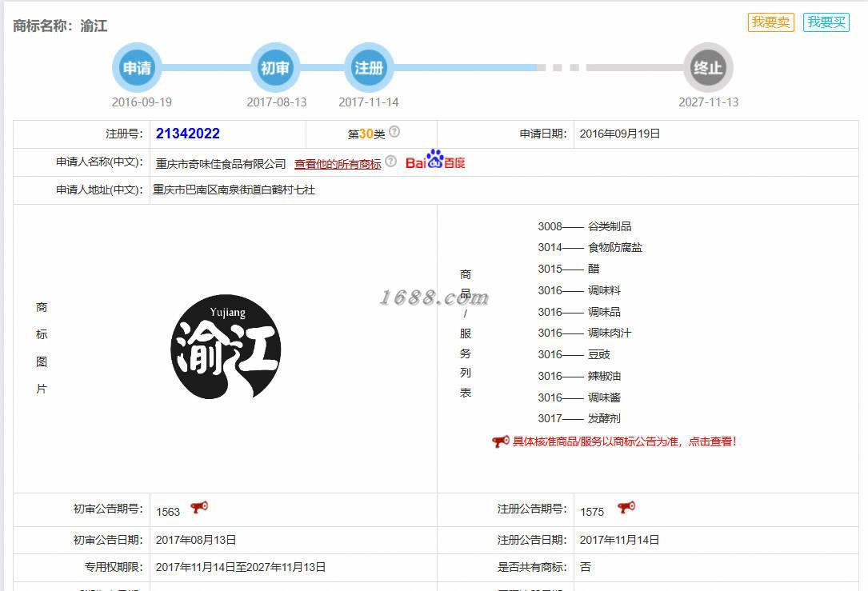Click 初审公告日期 value 2017年08月13日
Image resolution: width=868 pixels, height=591 pixels.
click(196, 540)
